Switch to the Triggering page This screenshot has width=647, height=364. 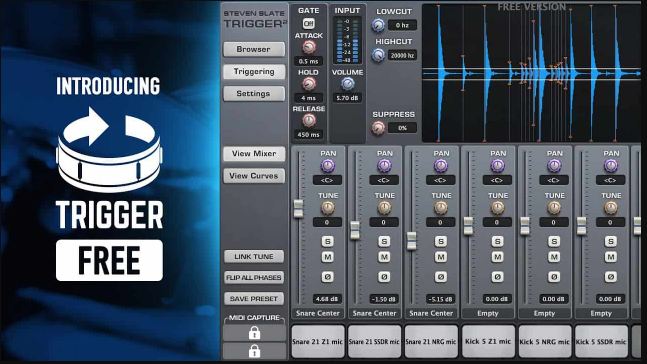pyautogui.click(x=254, y=71)
